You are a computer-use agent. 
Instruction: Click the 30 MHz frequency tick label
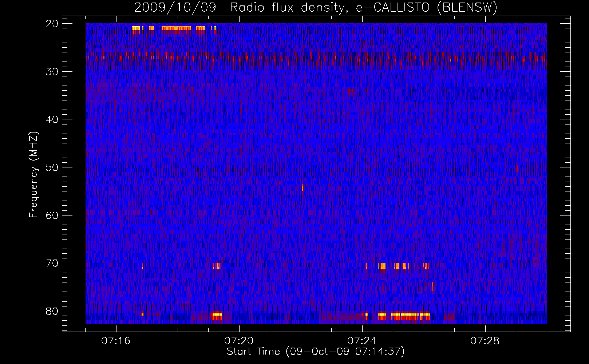52,72
